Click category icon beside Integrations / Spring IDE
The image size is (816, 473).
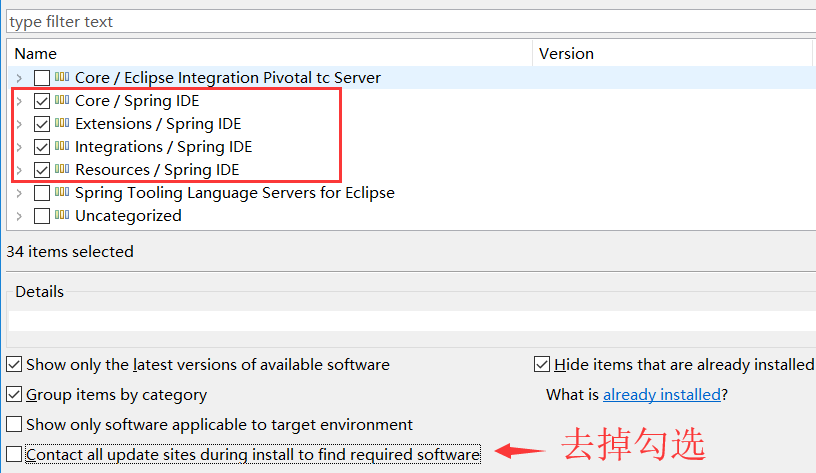pos(62,147)
